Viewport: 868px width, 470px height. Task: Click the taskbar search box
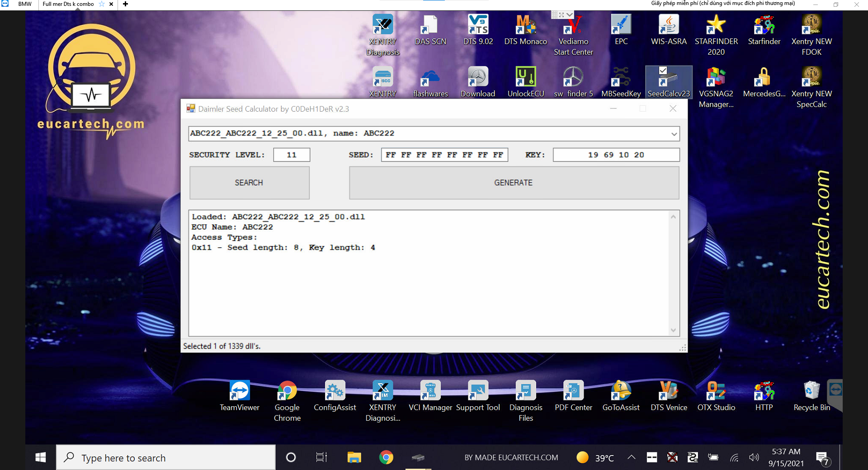(166, 457)
